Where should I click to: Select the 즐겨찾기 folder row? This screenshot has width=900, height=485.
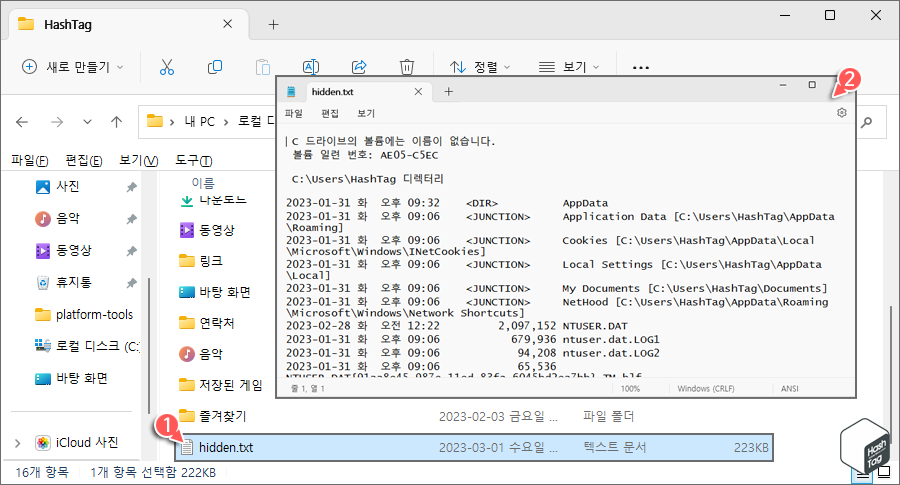[x=474, y=416]
